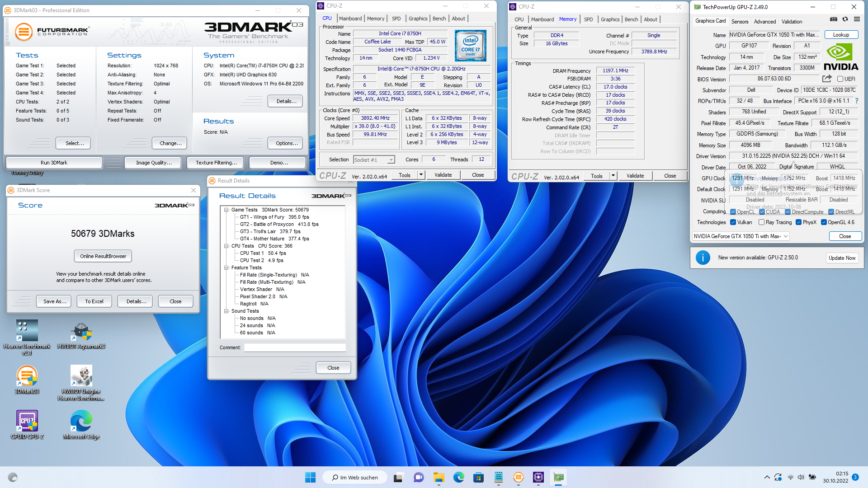
Task: Click the Run 3DMark button
Action: (x=54, y=163)
